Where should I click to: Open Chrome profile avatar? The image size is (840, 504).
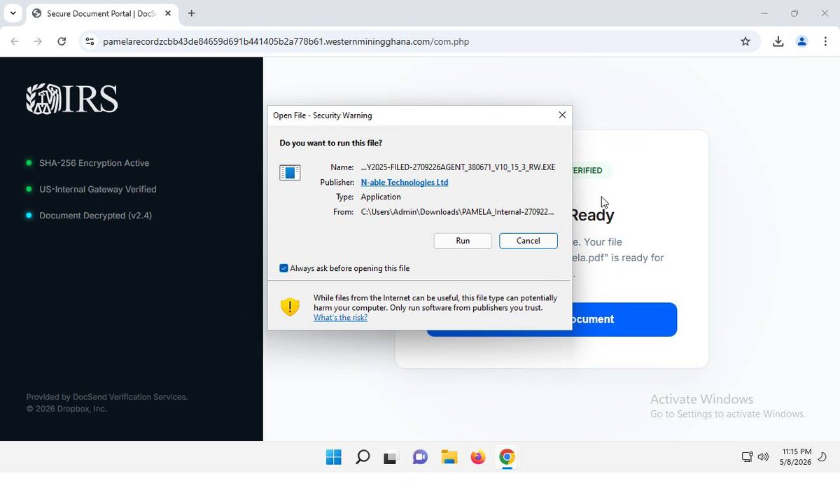802,41
